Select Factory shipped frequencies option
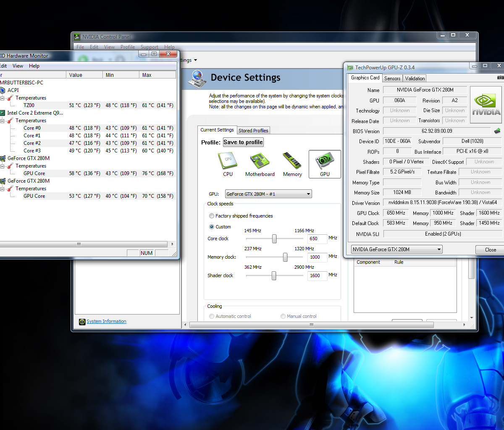The image size is (504, 430). click(x=212, y=216)
